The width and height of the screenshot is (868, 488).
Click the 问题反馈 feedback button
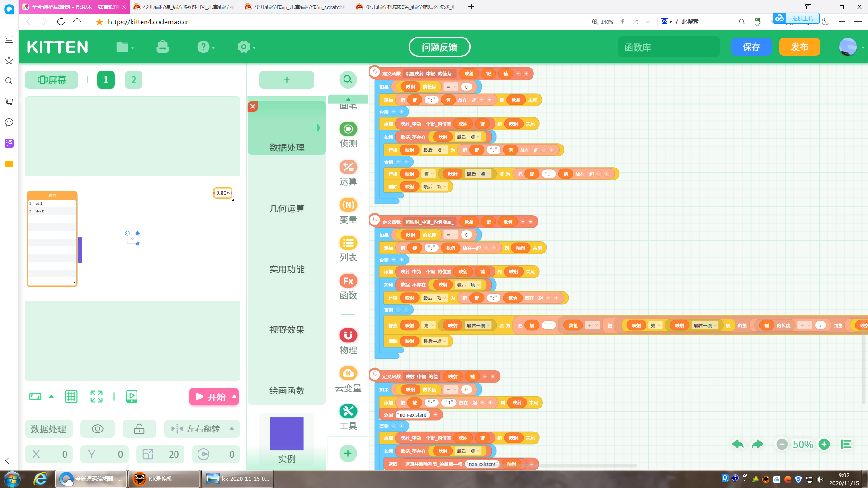pyautogui.click(x=439, y=47)
